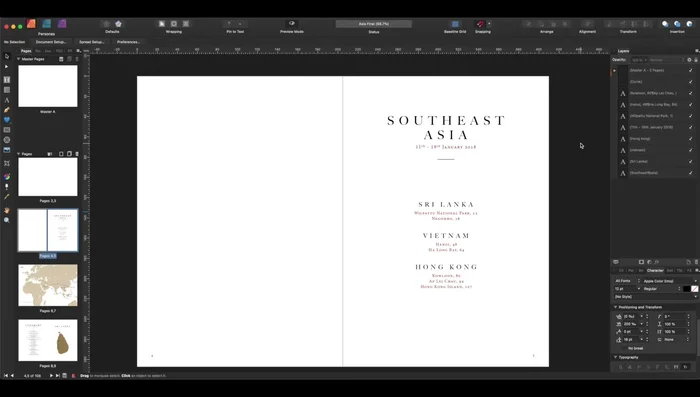Open the font weight Regular dropdown
Viewport: 700px width, 397px height.
[662, 289]
